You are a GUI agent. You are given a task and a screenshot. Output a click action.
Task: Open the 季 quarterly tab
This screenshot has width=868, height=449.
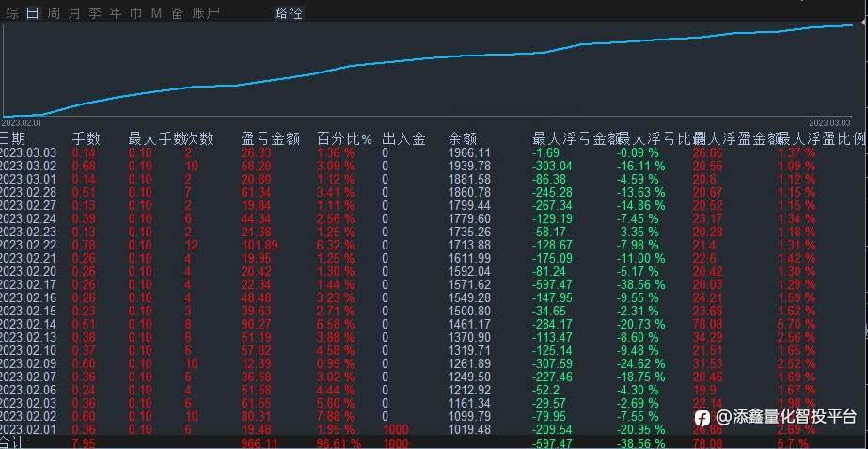click(x=95, y=13)
